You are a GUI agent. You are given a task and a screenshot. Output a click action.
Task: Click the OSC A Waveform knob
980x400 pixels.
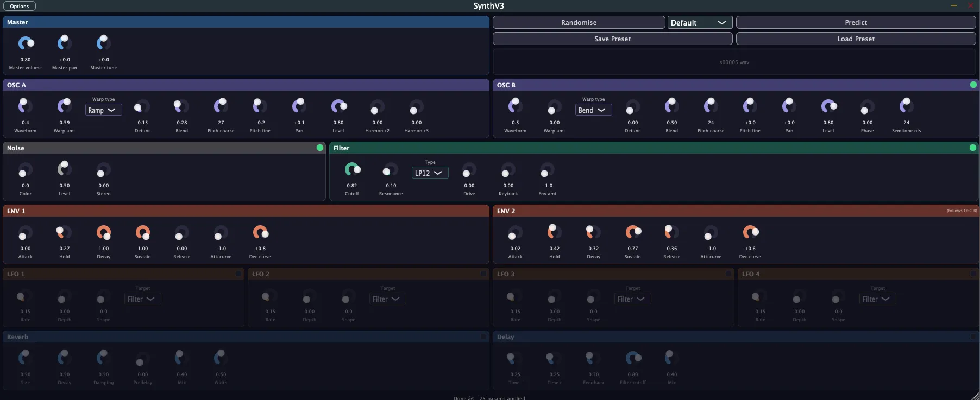(26, 106)
